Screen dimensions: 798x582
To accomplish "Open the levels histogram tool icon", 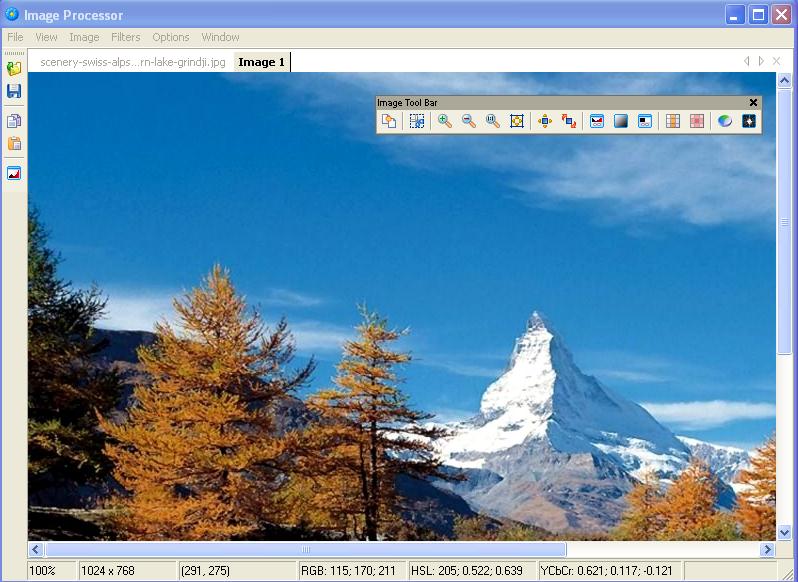I will coord(596,121).
